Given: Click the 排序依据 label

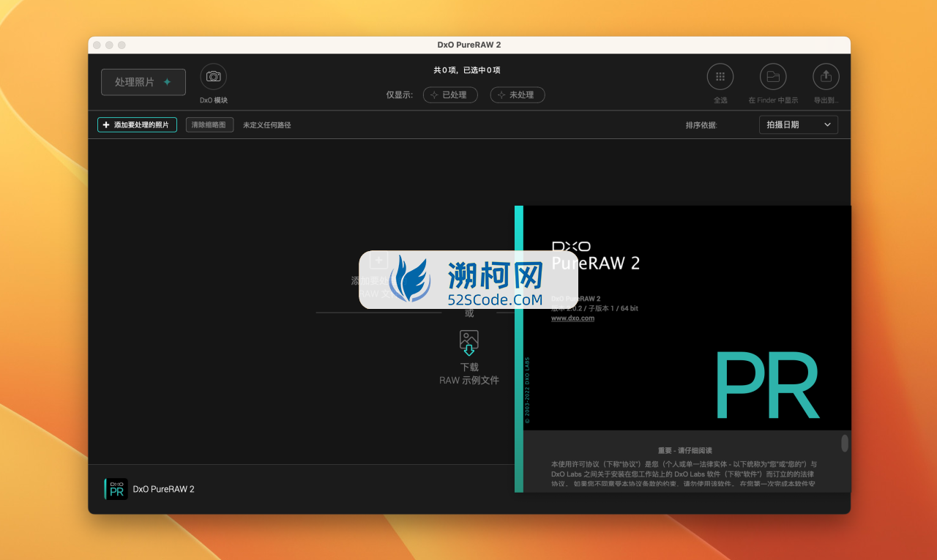Looking at the screenshot, I should [701, 125].
